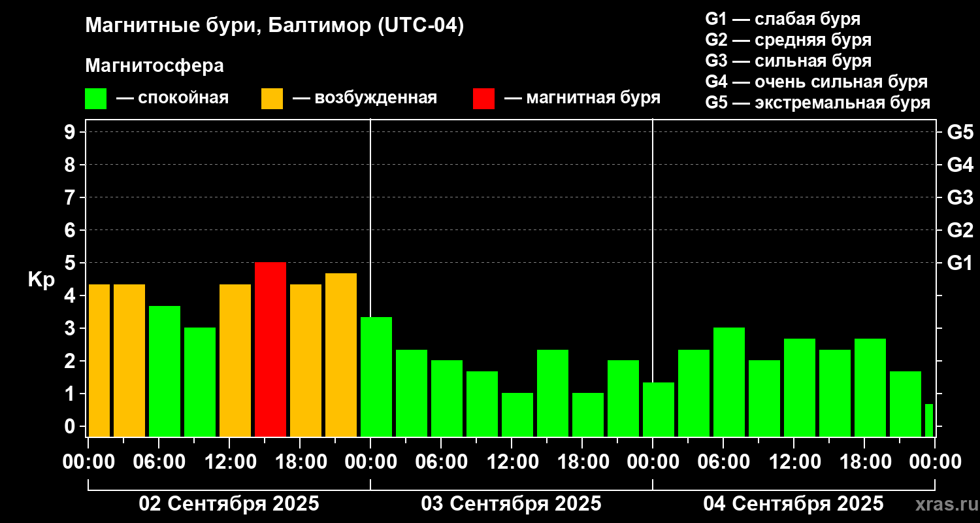Click the right-axis 'G5' level label
980x523 pixels.
960,132
